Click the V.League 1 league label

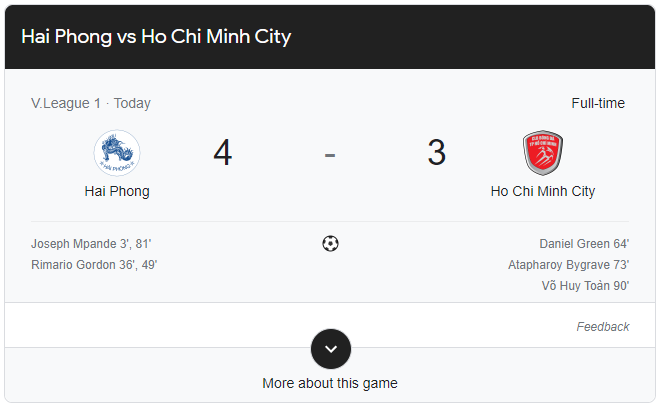pos(66,103)
